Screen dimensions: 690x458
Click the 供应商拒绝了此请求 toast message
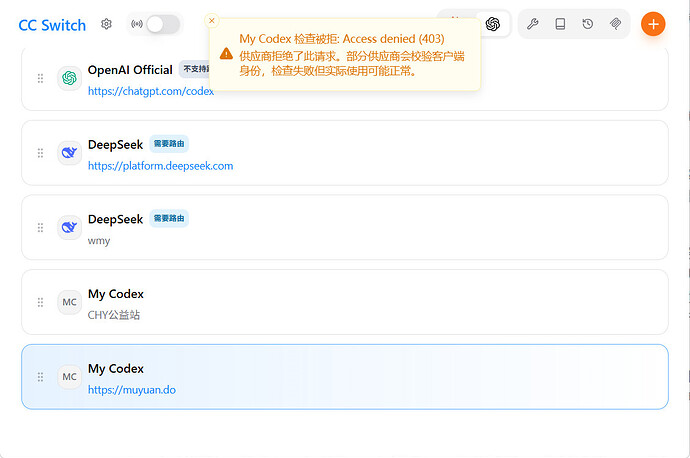[352, 63]
